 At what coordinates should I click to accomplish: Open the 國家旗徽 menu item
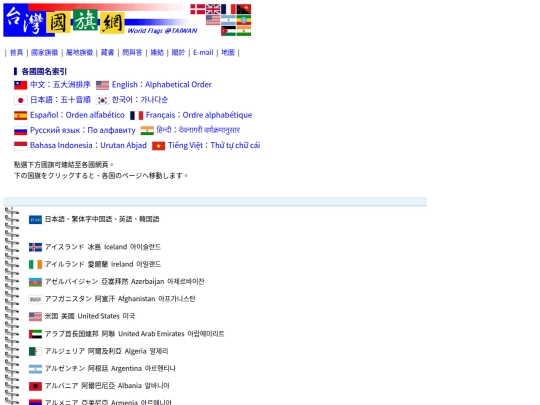pos(44,53)
